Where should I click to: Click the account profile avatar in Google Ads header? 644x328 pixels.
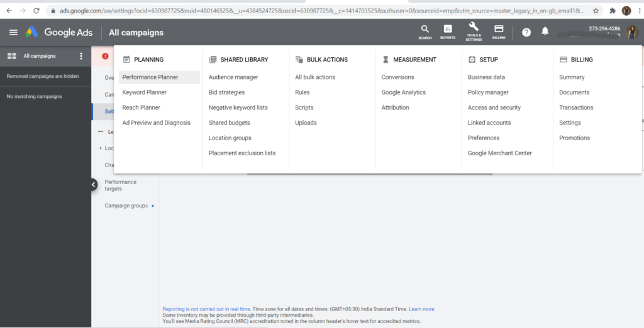point(631,33)
